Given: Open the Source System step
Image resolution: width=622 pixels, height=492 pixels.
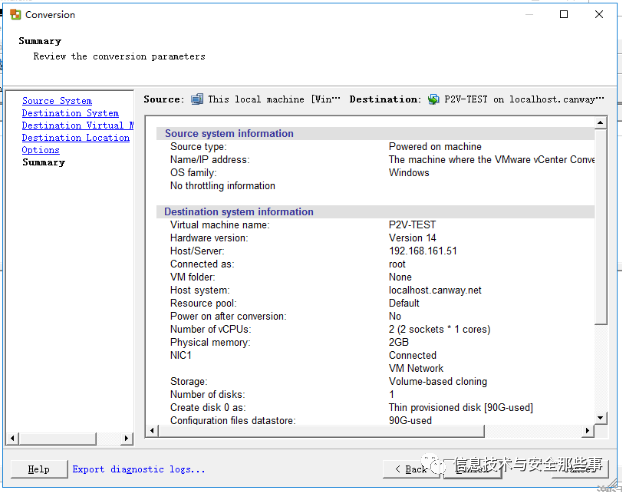Looking at the screenshot, I should point(57,101).
